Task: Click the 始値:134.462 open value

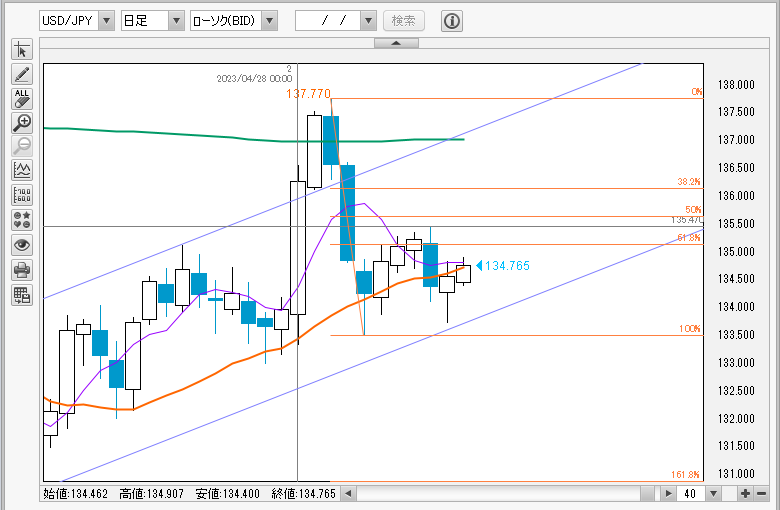Action: pos(76,494)
